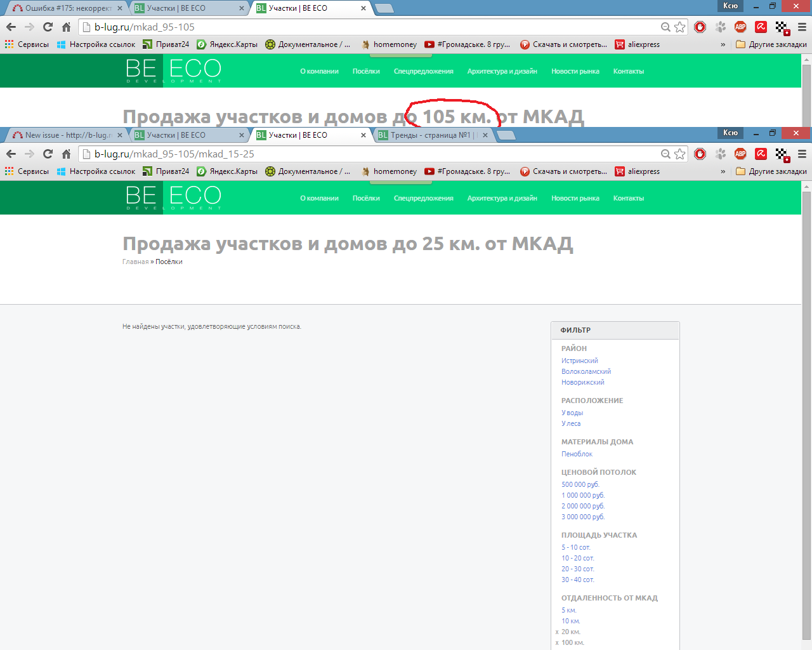Switch to the 'Тренды - страница №1' tab
Screen dimensions: 812x650
pos(429,135)
